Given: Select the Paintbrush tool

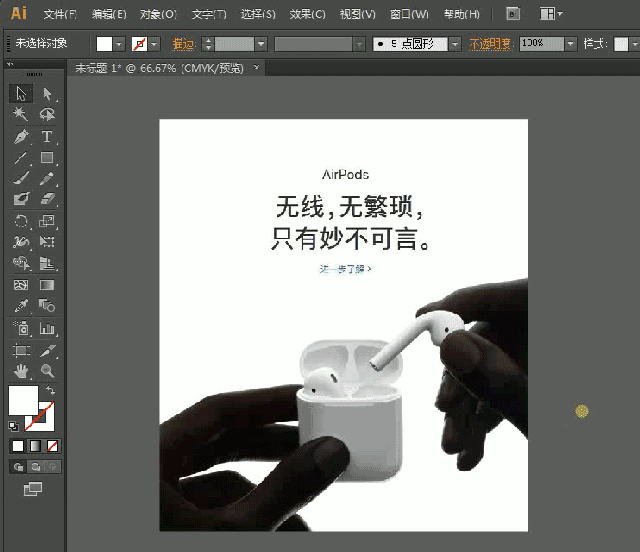Looking at the screenshot, I should pos(21,178).
